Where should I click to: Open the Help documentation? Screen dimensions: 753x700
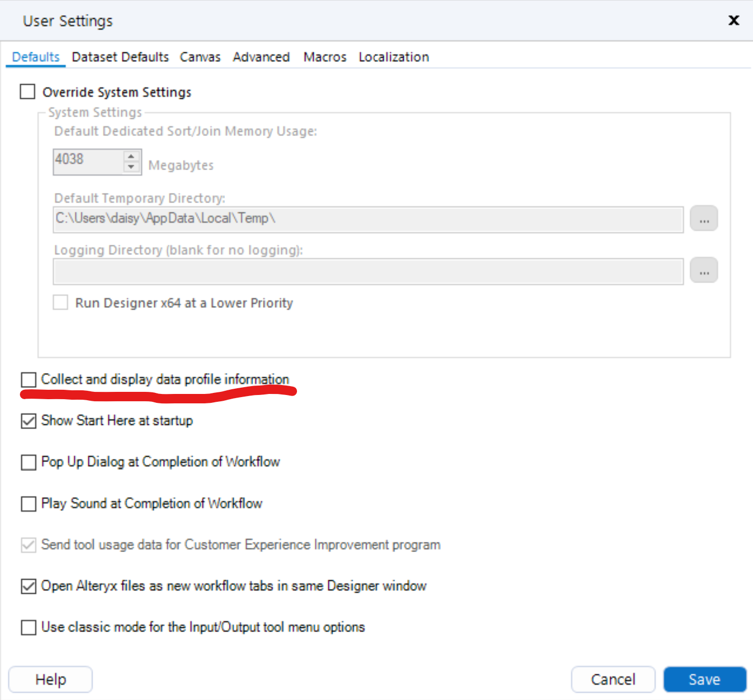point(50,679)
